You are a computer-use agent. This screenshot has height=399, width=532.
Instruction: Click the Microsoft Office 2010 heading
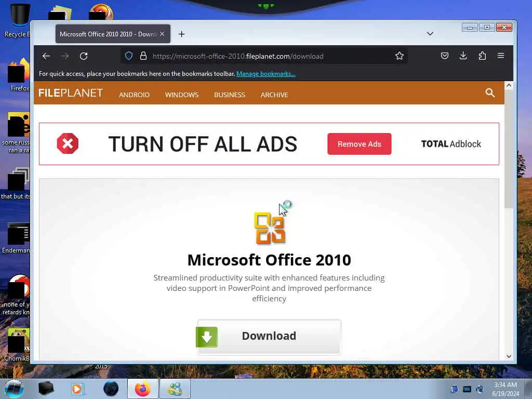(269, 260)
